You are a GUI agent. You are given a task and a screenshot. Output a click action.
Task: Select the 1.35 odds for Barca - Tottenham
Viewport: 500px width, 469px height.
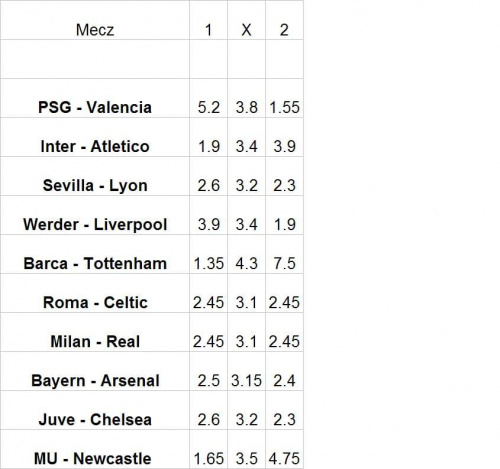(x=209, y=254)
